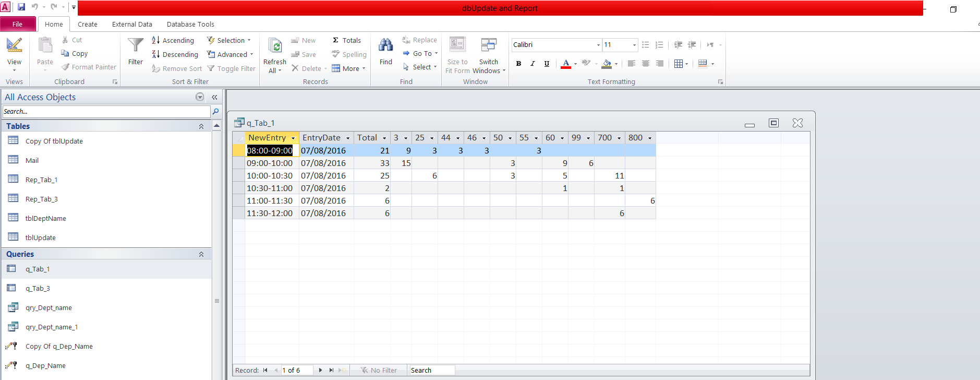Open the font name Calibri dropdown
This screenshot has height=380, width=980.
pyautogui.click(x=598, y=45)
